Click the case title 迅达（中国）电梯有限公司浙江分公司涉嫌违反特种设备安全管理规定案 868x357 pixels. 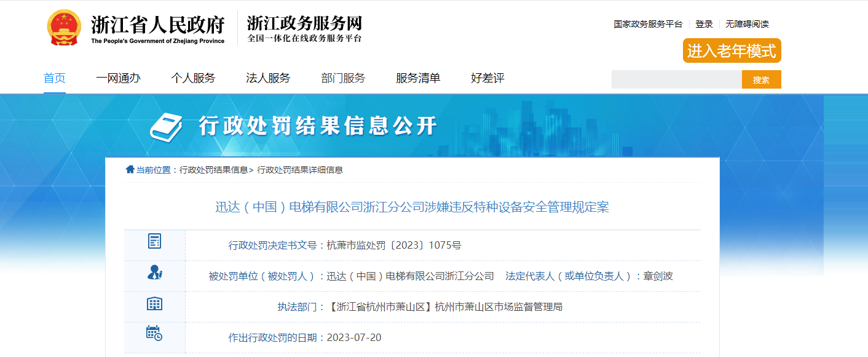pos(412,207)
